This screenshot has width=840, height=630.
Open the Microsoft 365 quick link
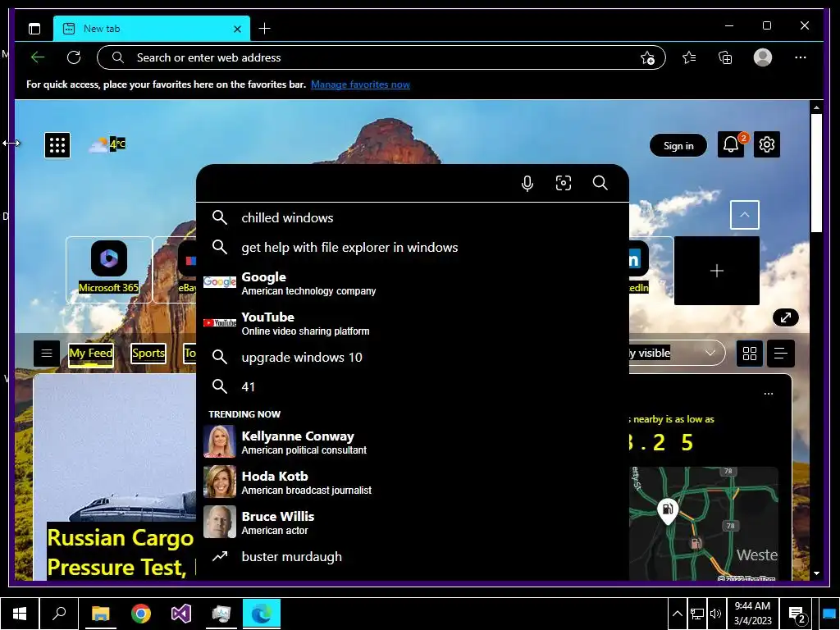[x=109, y=269]
